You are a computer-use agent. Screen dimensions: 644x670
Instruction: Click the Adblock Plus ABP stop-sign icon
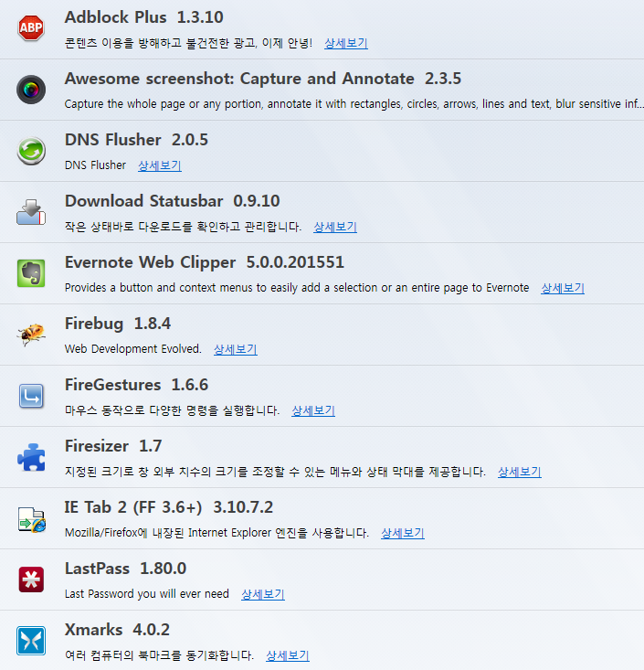tap(31, 28)
